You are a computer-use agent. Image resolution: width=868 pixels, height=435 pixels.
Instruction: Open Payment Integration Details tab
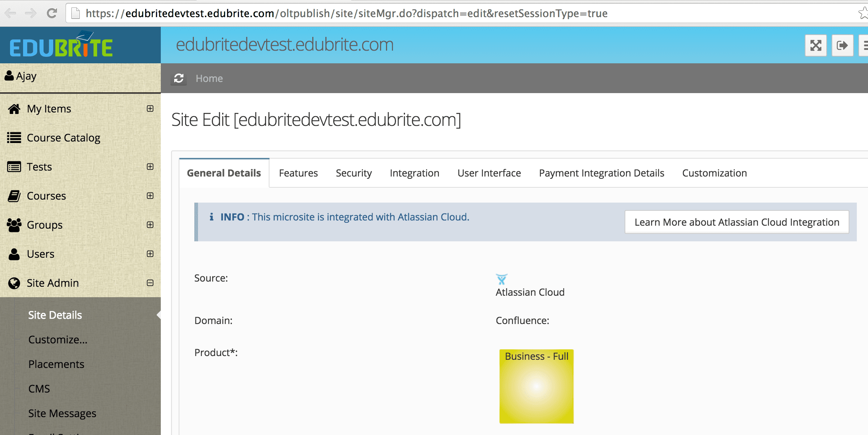coord(601,173)
